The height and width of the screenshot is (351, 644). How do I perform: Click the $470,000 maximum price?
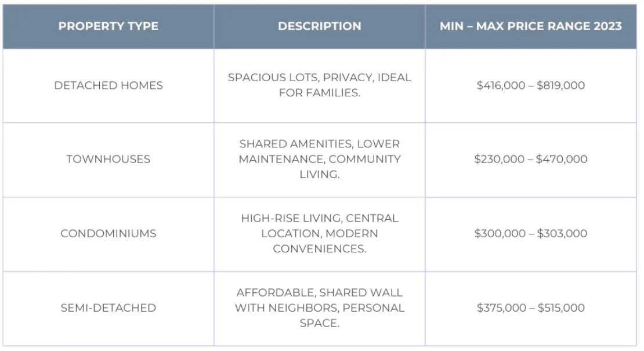pyautogui.click(x=562, y=159)
